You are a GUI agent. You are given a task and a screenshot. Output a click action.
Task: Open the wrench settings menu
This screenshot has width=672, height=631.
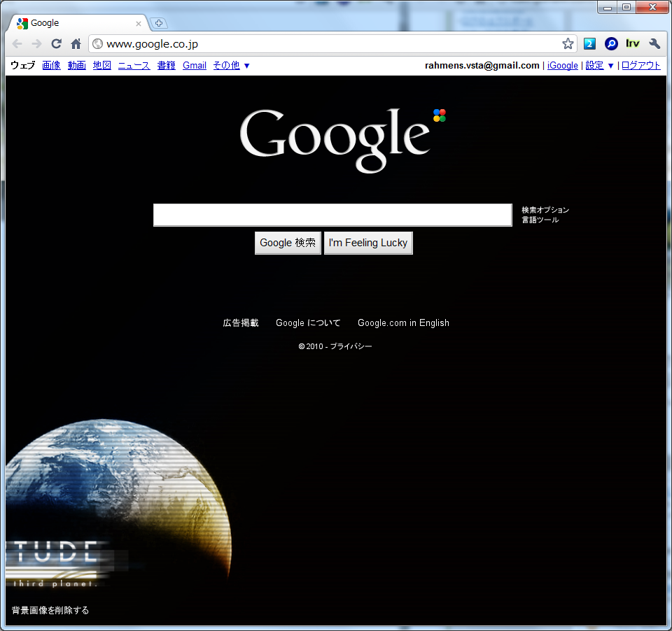[x=654, y=43]
